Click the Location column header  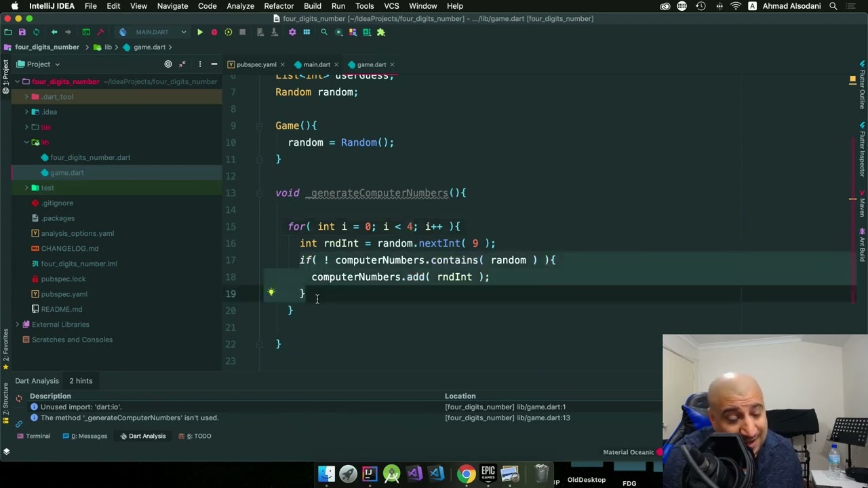click(460, 396)
